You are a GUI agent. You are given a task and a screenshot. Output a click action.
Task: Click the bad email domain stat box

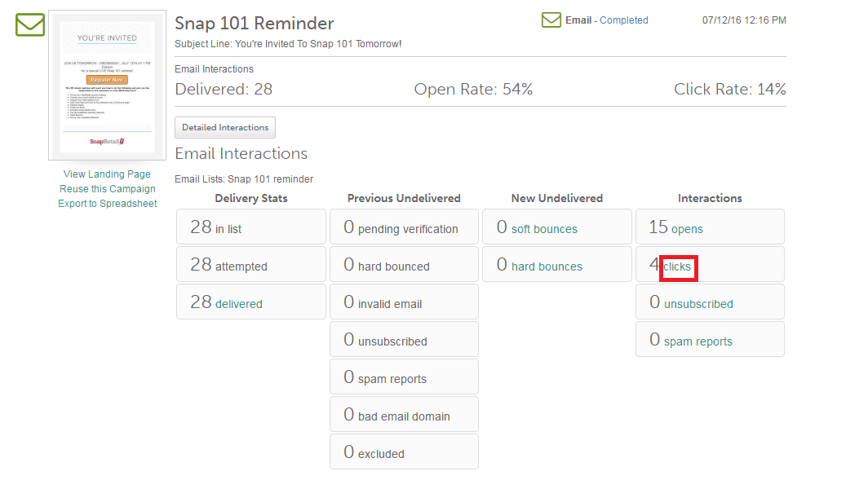404,415
